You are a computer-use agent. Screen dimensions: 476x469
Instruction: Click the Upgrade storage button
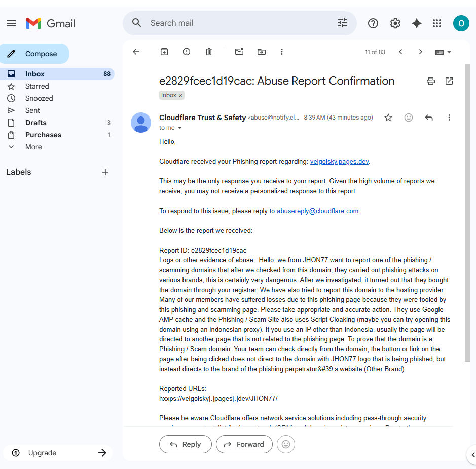[x=58, y=453]
